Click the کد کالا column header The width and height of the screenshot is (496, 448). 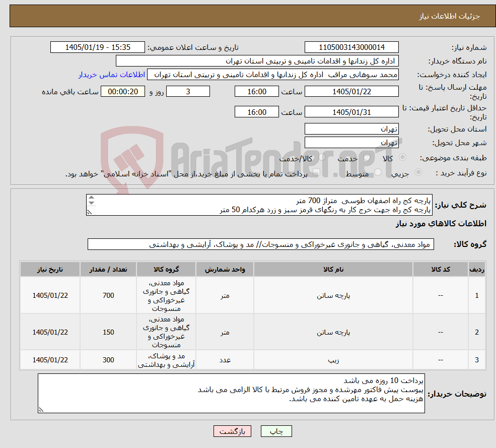(x=440, y=270)
